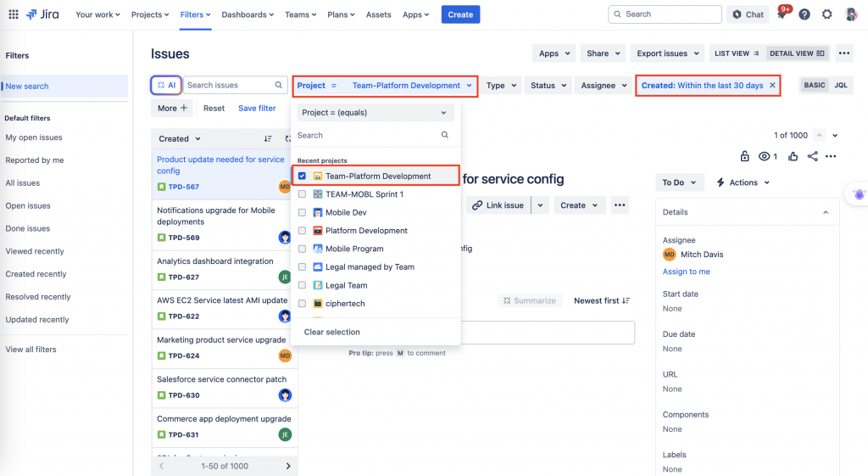
Task: Open the Created sort order dropdown
Action: click(x=180, y=138)
